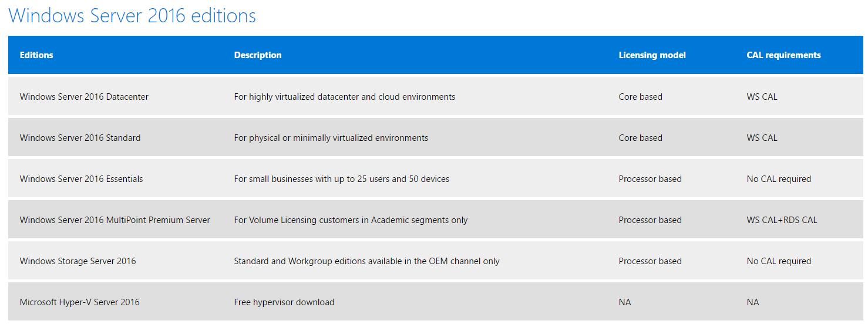Select the 'Editions' column header

tap(36, 55)
